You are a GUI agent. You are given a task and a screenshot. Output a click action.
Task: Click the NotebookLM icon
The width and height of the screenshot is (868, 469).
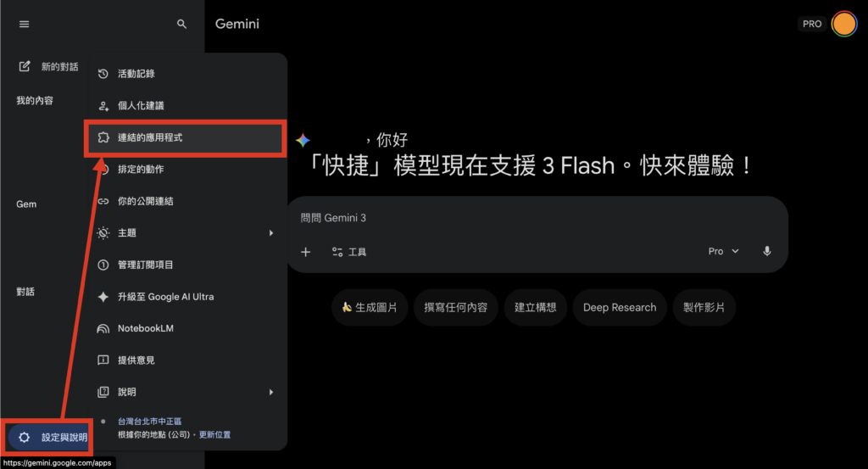coord(103,328)
